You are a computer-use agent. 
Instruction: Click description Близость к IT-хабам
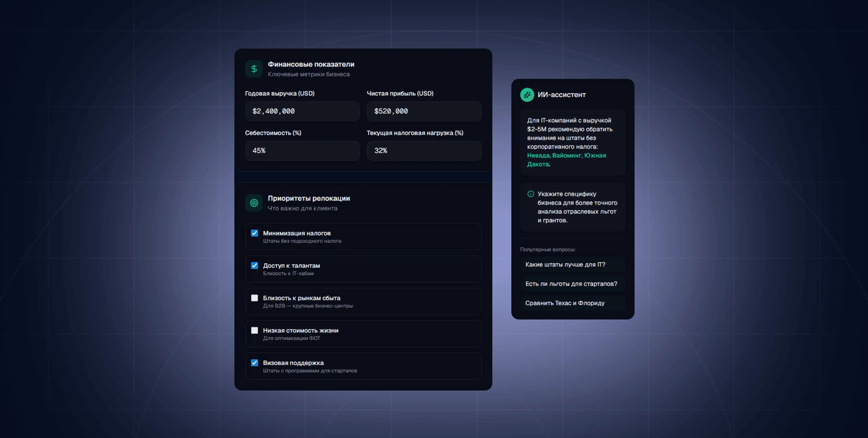click(x=288, y=273)
